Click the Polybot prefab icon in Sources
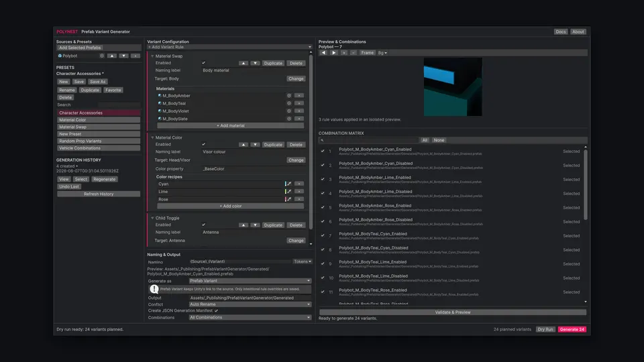 pos(60,56)
